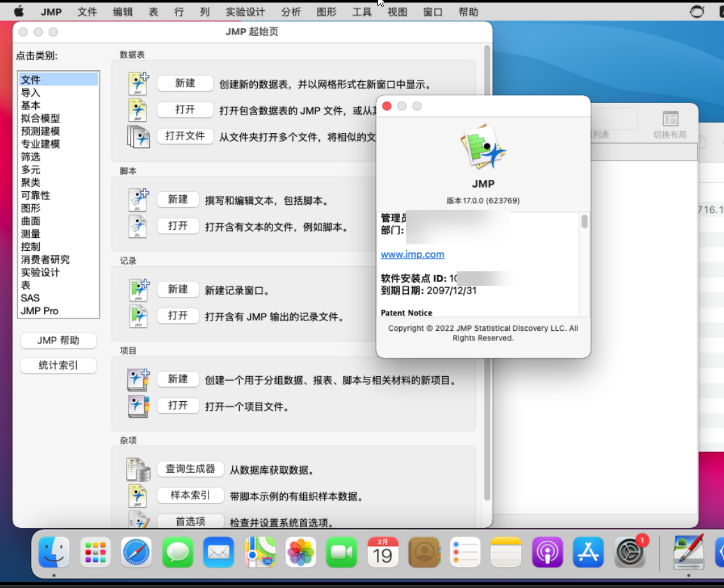Click the 查询生成器 button
The height and width of the screenshot is (588, 724).
(191, 469)
